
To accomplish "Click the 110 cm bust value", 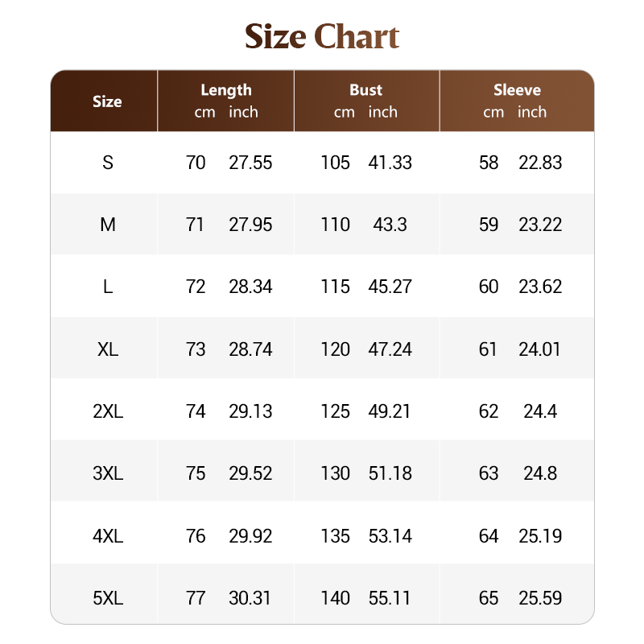I will pos(335,225).
